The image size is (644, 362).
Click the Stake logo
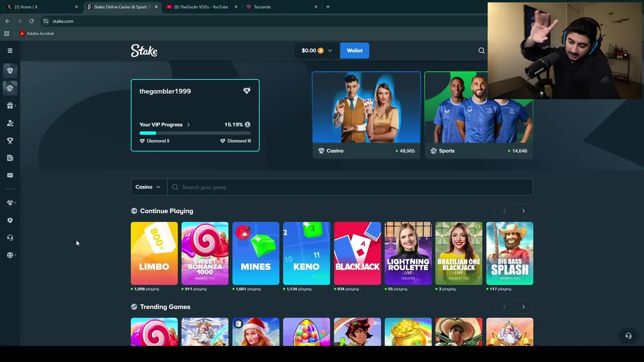point(144,50)
